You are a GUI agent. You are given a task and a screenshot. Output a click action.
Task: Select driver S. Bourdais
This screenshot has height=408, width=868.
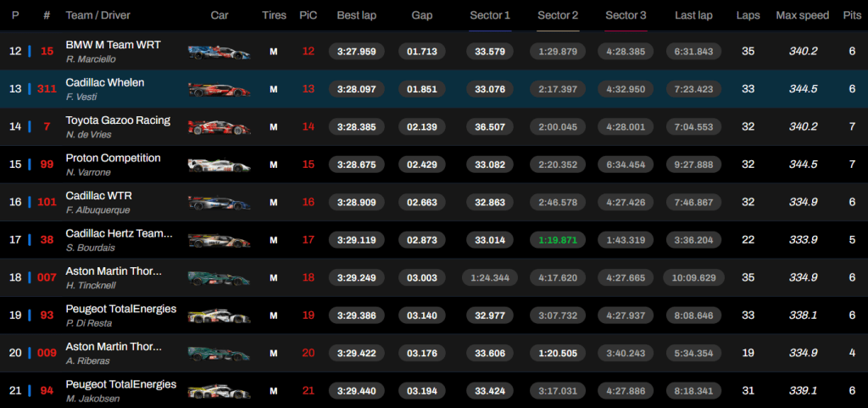point(90,248)
